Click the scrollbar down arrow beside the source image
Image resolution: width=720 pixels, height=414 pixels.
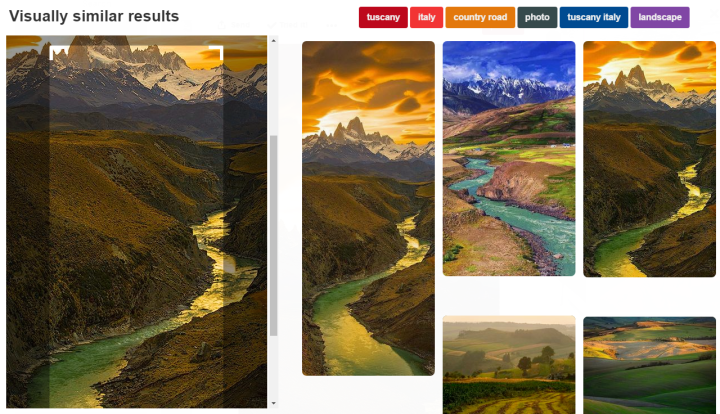click(x=274, y=403)
